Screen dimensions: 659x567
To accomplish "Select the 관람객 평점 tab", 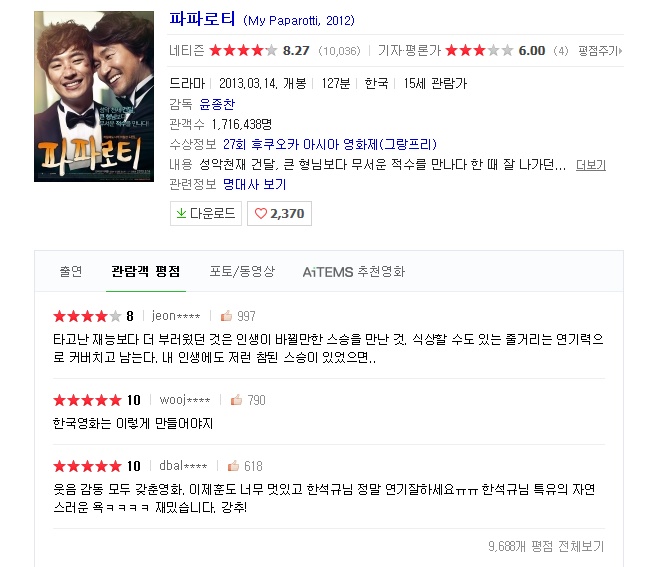I will 146,271.
